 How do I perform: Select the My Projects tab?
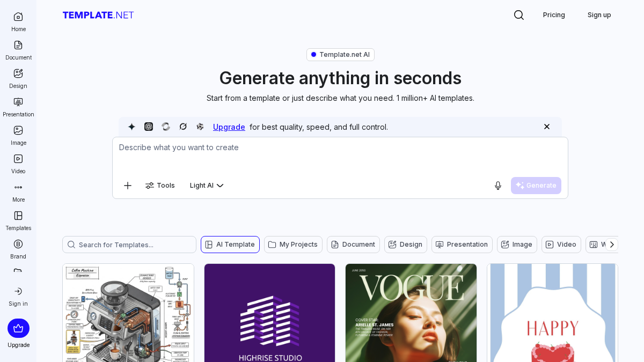293,245
